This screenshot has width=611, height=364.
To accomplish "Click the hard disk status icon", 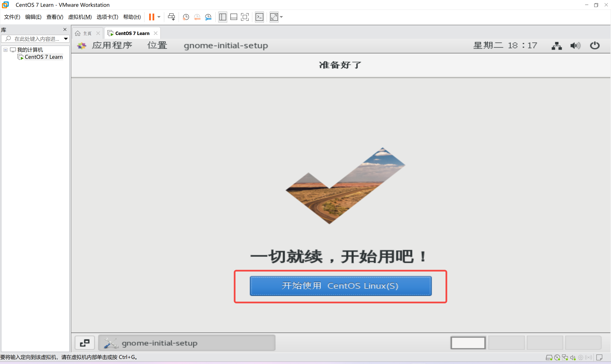I will coord(549,358).
